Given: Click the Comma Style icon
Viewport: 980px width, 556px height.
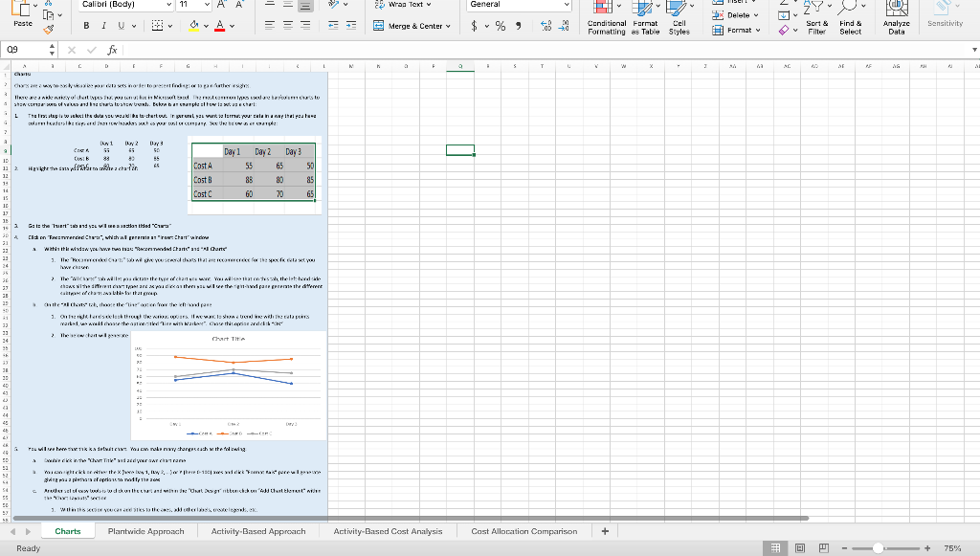Looking at the screenshot, I should pyautogui.click(x=518, y=26).
